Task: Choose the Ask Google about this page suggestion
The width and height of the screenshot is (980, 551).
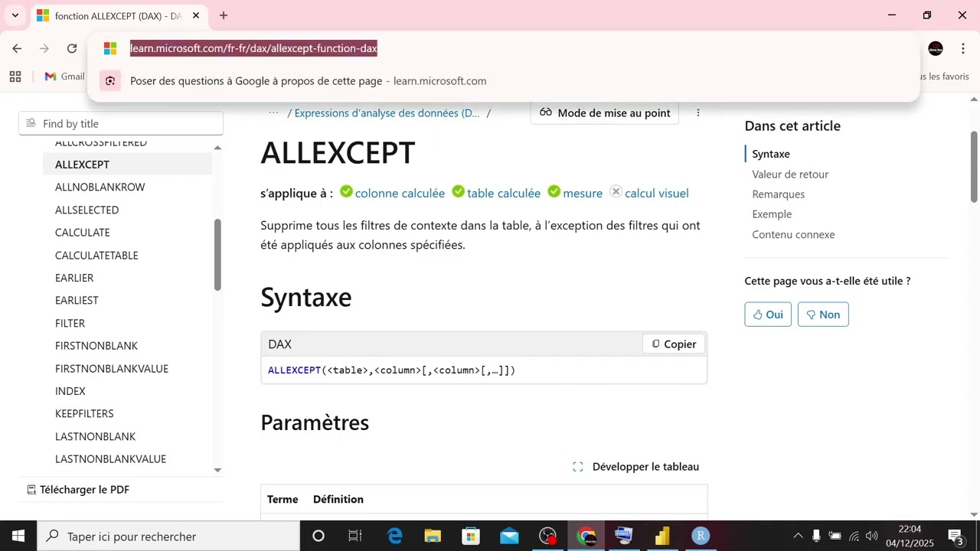Action: [503, 81]
